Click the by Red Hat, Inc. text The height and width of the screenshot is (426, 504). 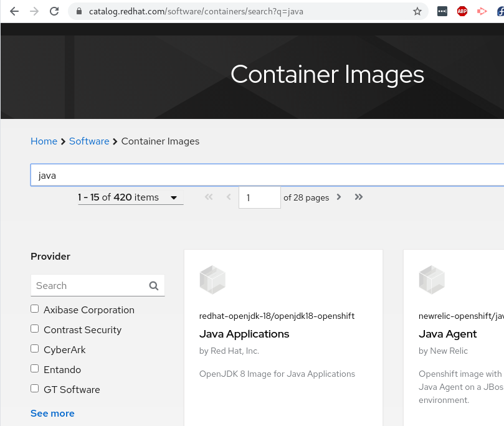tap(229, 351)
